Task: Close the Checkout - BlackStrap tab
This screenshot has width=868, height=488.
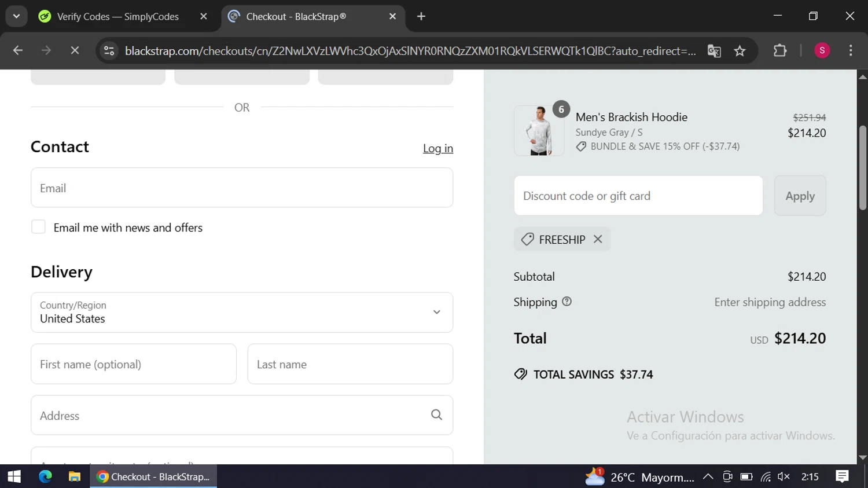Action: pos(393,17)
